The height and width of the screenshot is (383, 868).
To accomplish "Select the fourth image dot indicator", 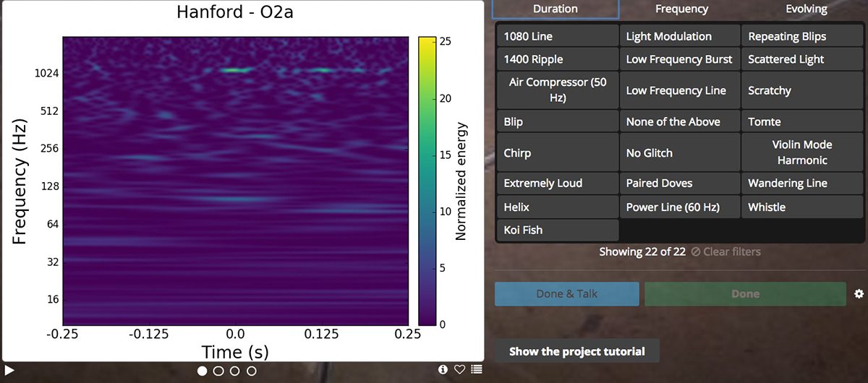I will click(252, 371).
